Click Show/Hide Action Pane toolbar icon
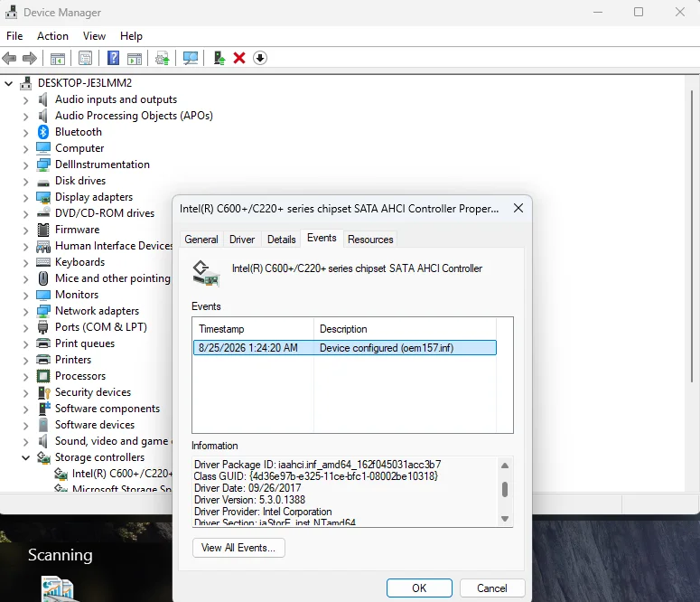The image size is (700, 602). (135, 58)
